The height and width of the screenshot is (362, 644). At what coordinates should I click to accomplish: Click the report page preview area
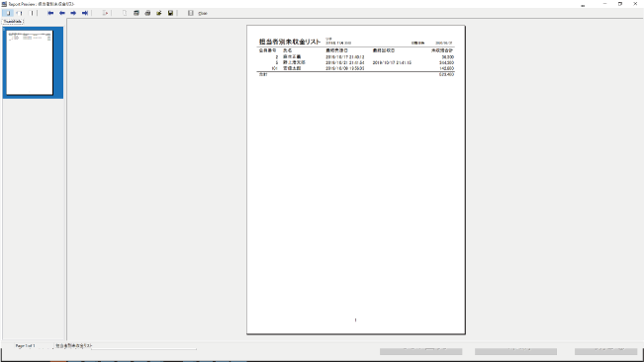[356, 180]
